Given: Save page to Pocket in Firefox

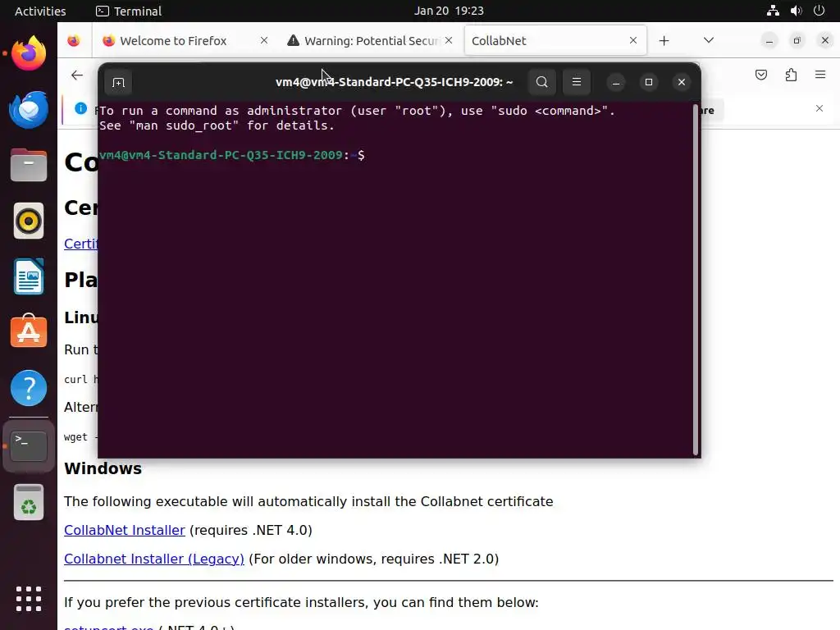Looking at the screenshot, I should click(x=760, y=75).
